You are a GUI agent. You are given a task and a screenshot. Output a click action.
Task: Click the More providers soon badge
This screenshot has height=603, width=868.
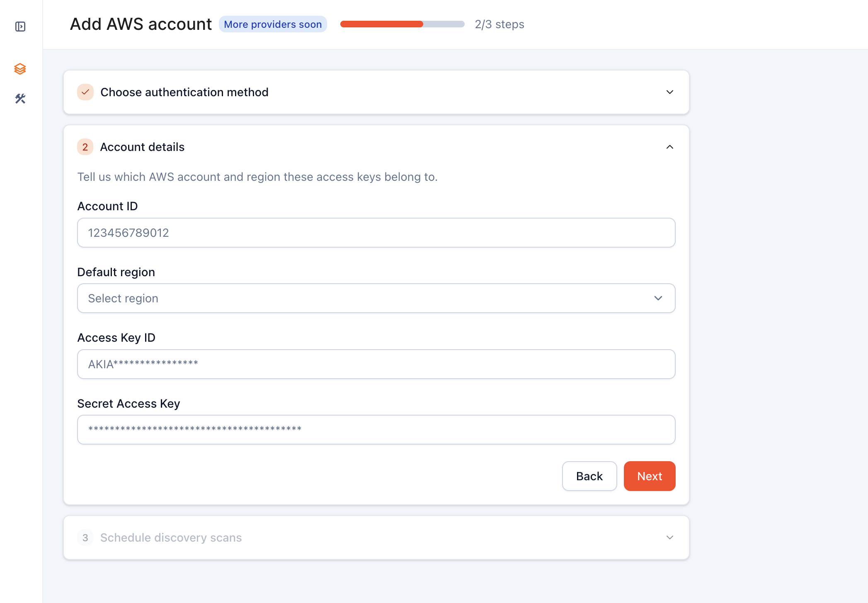click(273, 24)
